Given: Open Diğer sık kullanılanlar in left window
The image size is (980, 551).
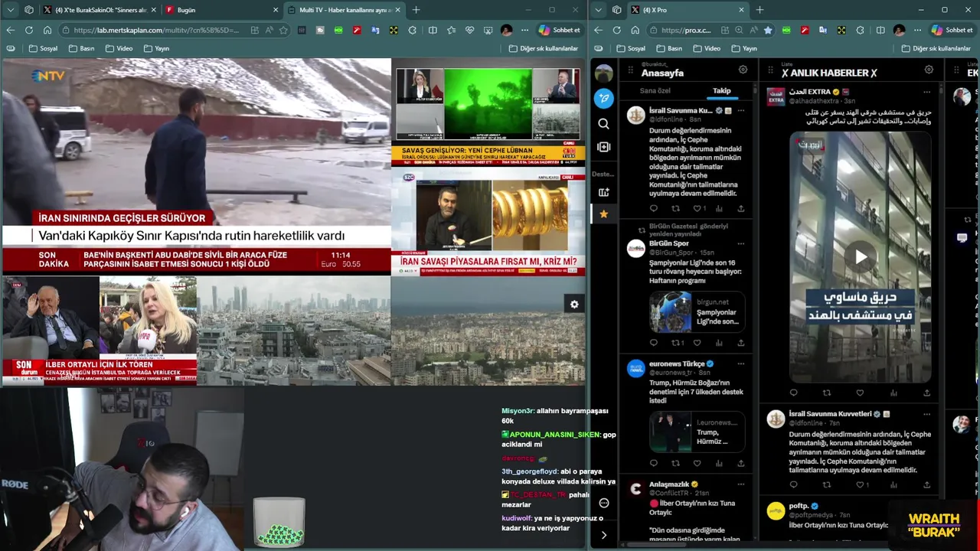Looking at the screenshot, I should click(544, 48).
